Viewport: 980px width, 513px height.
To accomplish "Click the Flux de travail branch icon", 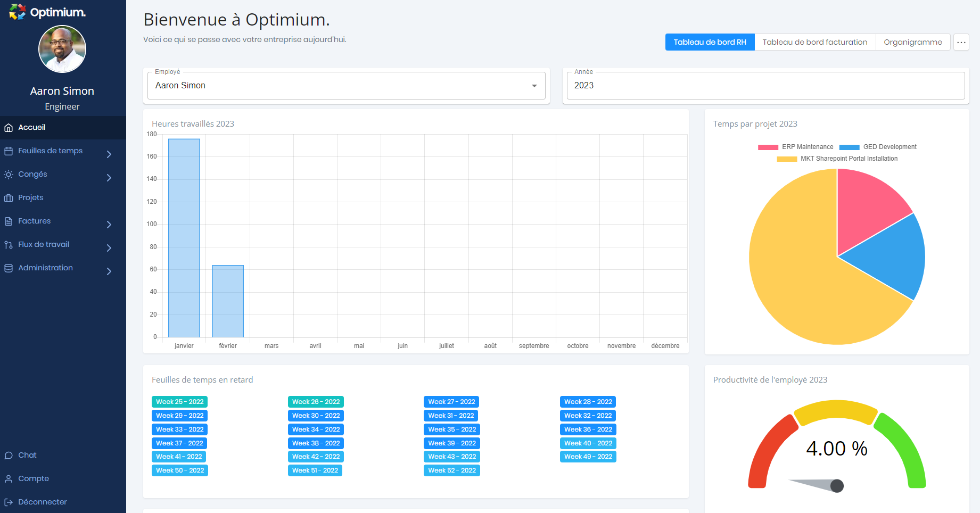I will coord(9,245).
